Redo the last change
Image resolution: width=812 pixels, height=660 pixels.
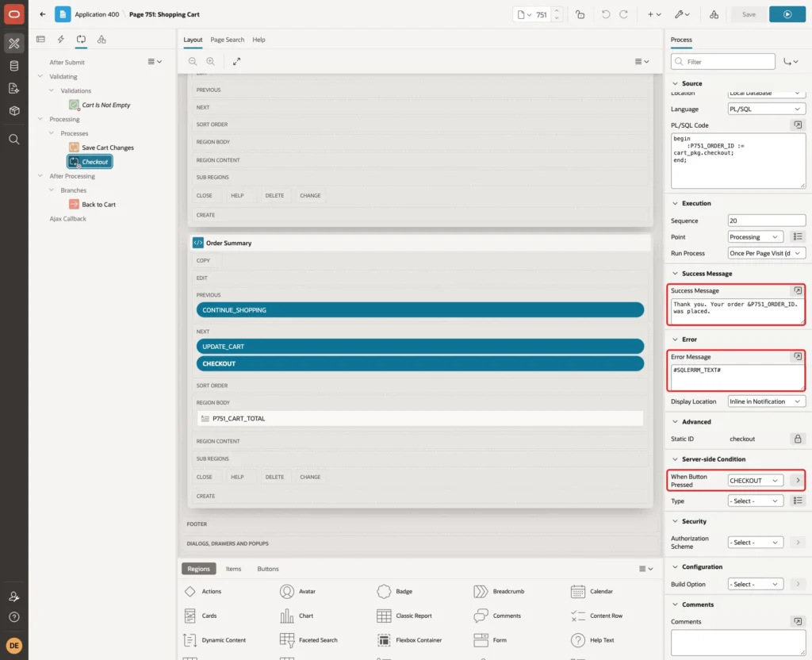pos(623,14)
